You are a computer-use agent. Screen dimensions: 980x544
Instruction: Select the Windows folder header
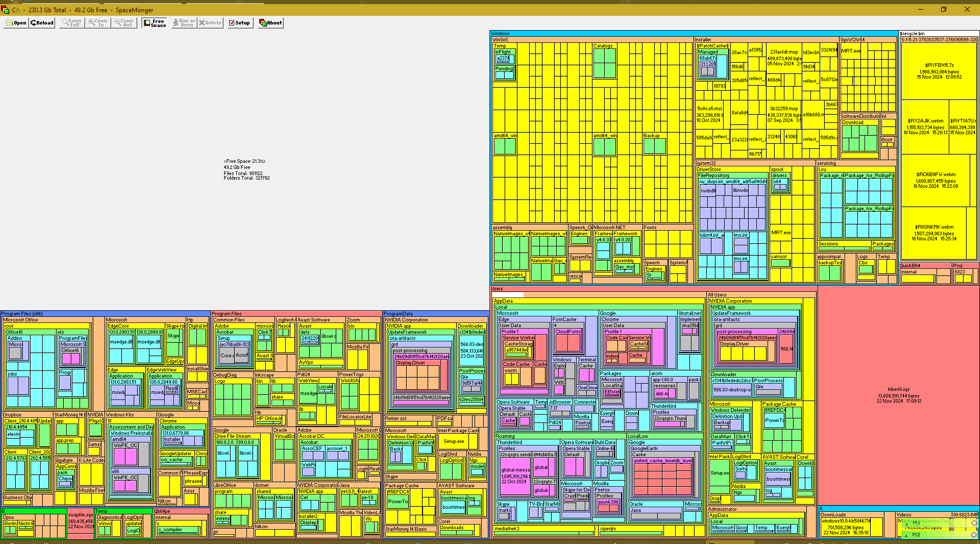694,34
